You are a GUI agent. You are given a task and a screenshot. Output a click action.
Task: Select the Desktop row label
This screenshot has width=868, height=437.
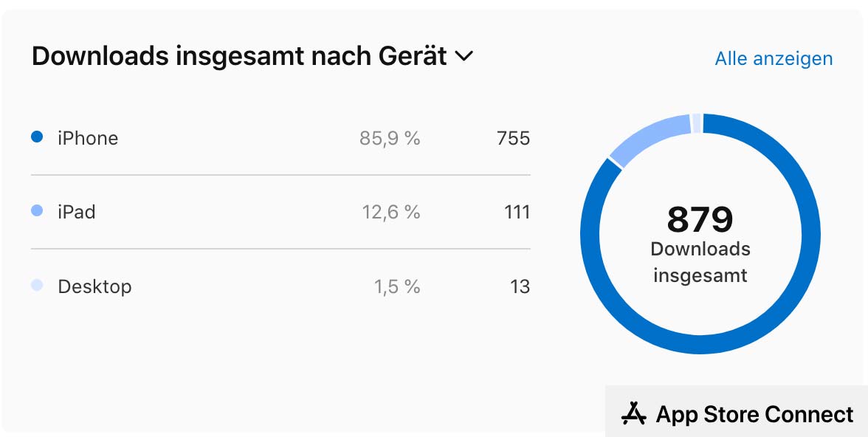pyautogui.click(x=94, y=286)
